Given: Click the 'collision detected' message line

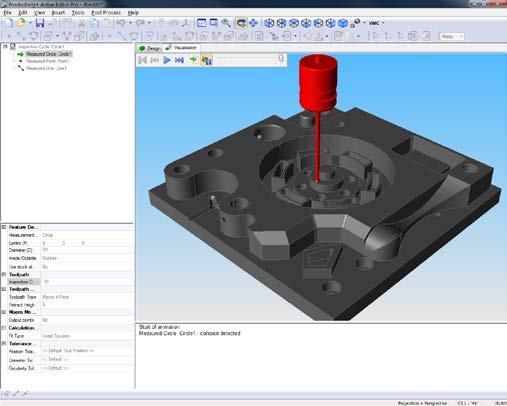Looking at the screenshot, I should [x=189, y=333].
